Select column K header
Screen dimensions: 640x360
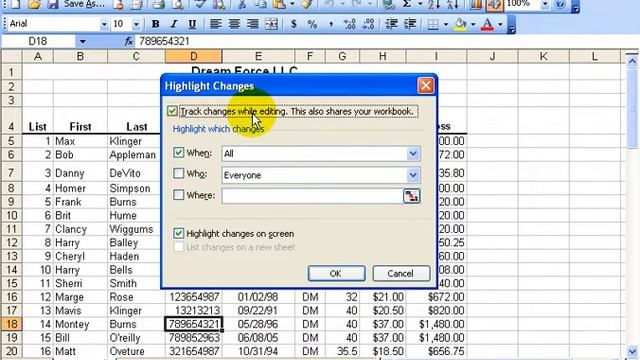coord(544,56)
